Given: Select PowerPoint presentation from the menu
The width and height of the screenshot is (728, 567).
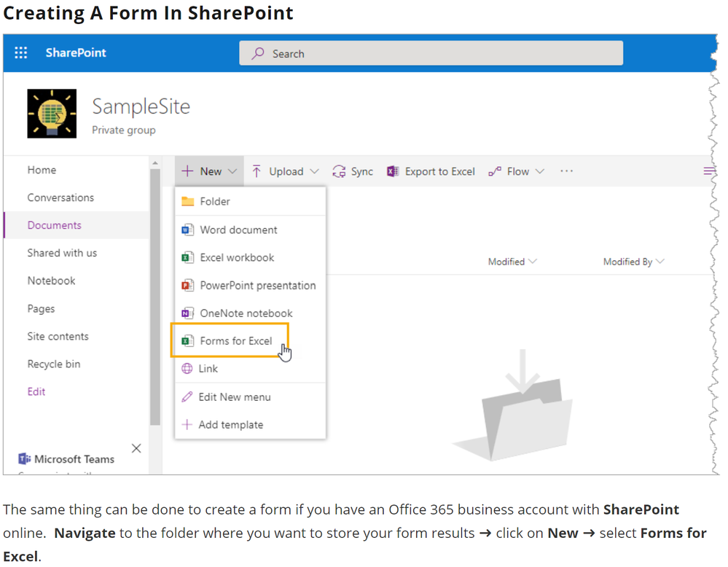Looking at the screenshot, I should (257, 285).
